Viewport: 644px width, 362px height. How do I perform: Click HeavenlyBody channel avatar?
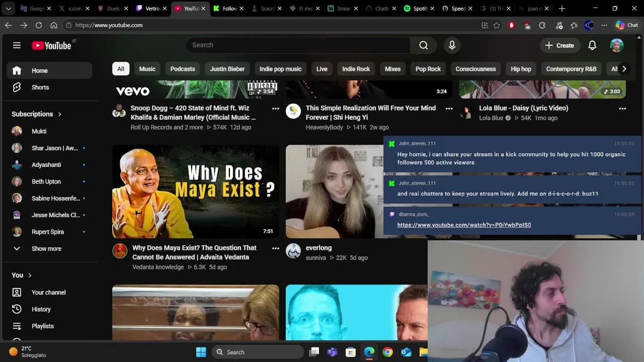[x=293, y=111]
